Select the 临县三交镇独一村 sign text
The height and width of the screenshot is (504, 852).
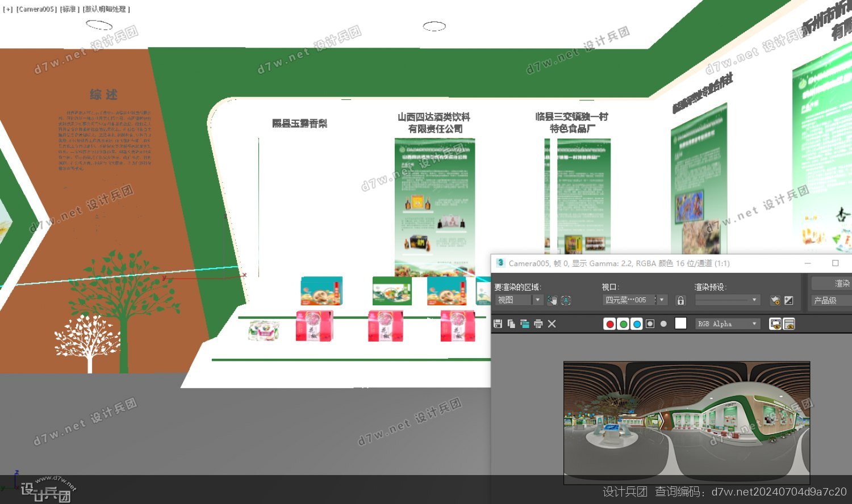pyautogui.click(x=572, y=117)
